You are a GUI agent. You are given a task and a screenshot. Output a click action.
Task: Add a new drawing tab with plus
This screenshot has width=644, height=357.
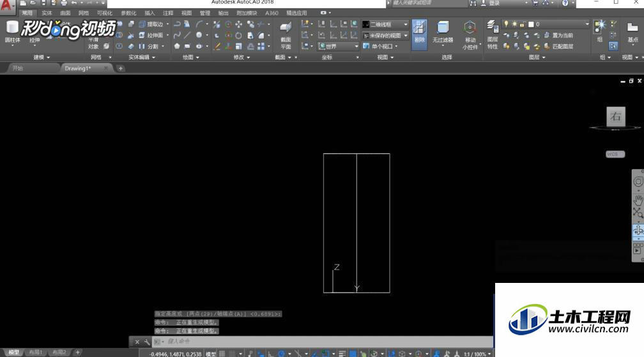click(x=120, y=68)
